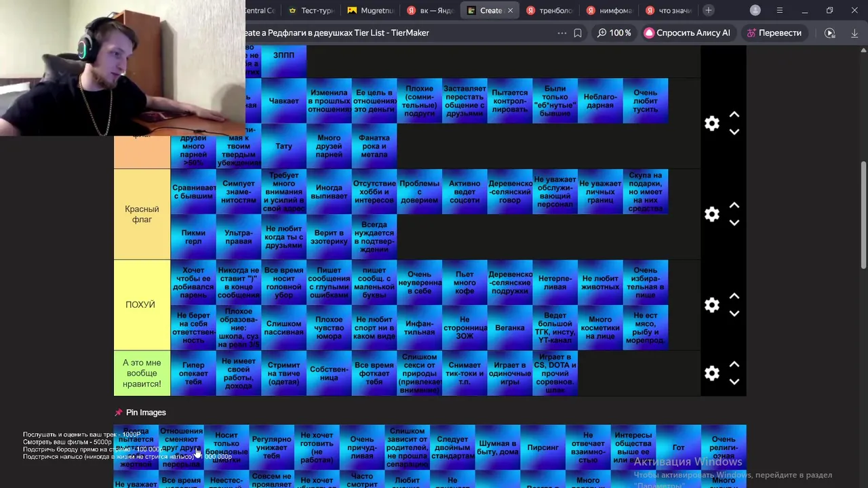Select the 'Шумная в быту, дома' tile
Image resolution: width=868 pixels, height=488 pixels.
tap(498, 447)
